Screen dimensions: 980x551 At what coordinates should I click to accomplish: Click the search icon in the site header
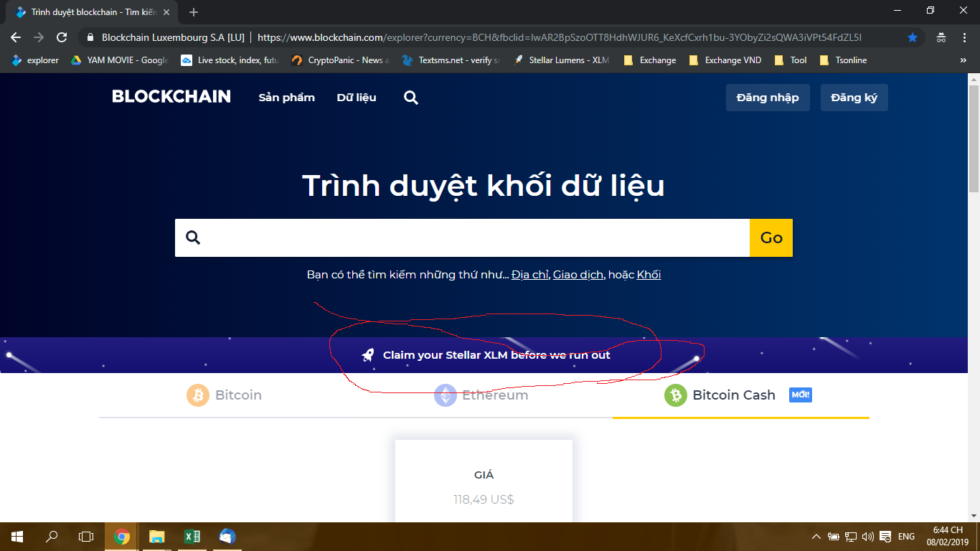(411, 98)
